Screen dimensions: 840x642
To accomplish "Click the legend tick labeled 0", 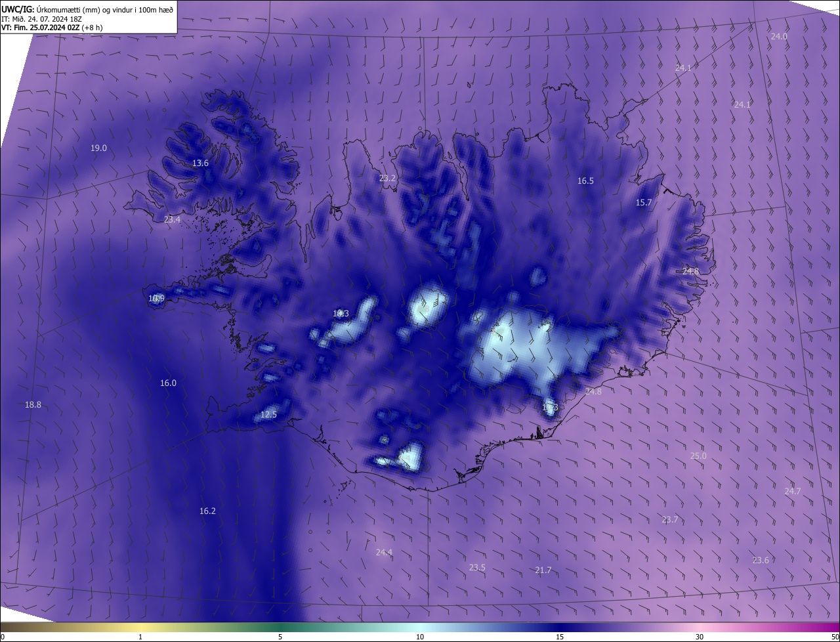I will [3, 637].
